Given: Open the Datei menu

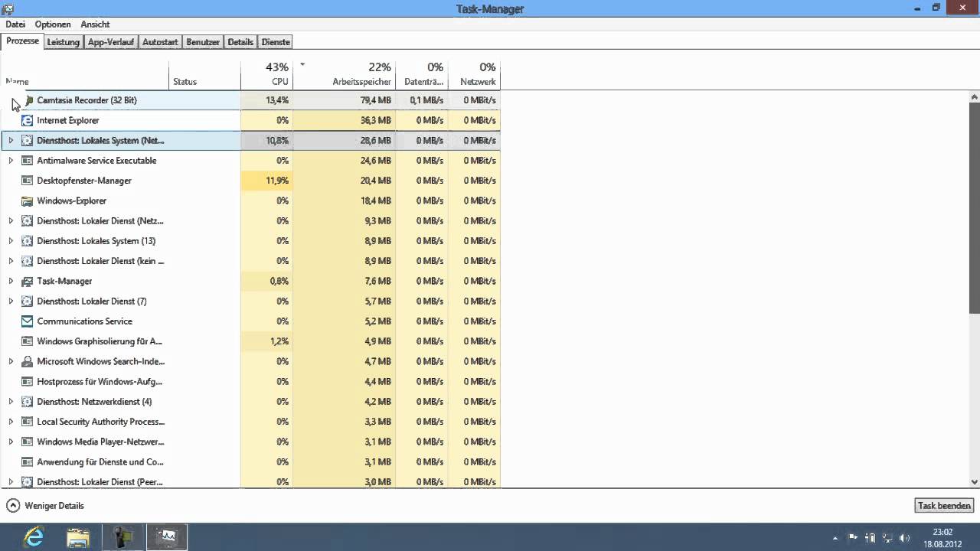Looking at the screenshot, I should click(15, 24).
